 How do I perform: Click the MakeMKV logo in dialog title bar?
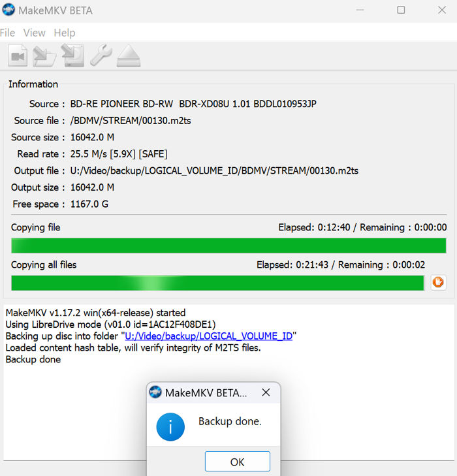pos(155,392)
